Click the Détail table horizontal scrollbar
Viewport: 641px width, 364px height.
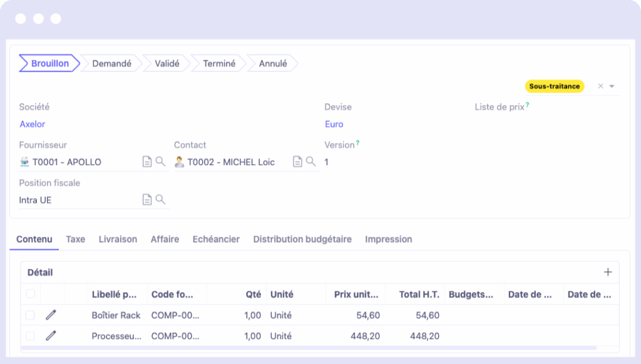tap(309, 348)
